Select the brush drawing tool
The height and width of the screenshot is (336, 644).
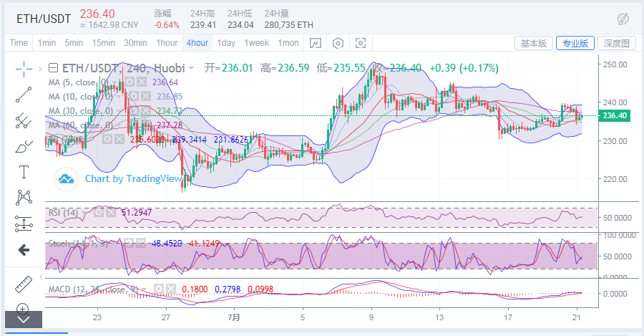coord(24,147)
